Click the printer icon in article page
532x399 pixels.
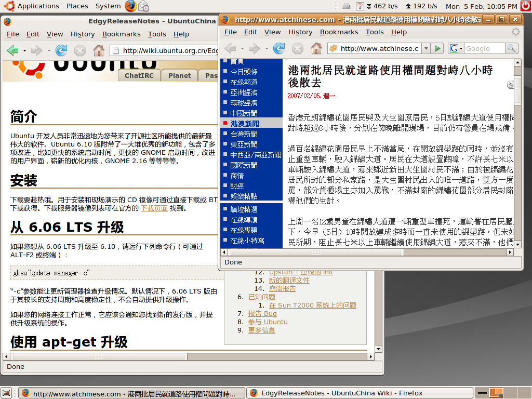tap(510, 85)
